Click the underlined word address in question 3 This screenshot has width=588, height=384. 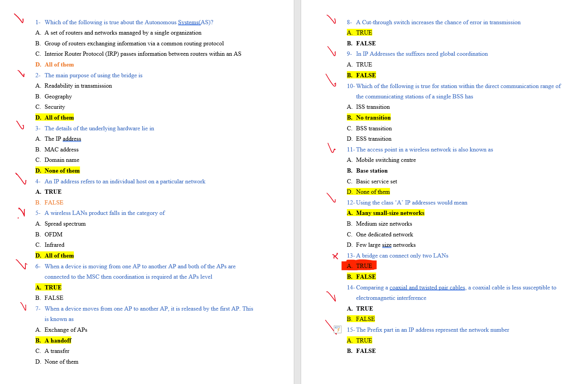tap(72, 139)
